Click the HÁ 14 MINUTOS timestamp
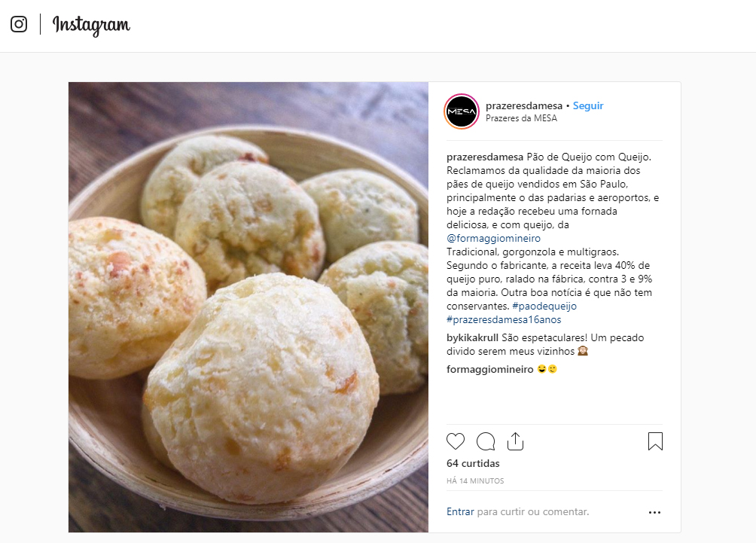 tap(475, 480)
